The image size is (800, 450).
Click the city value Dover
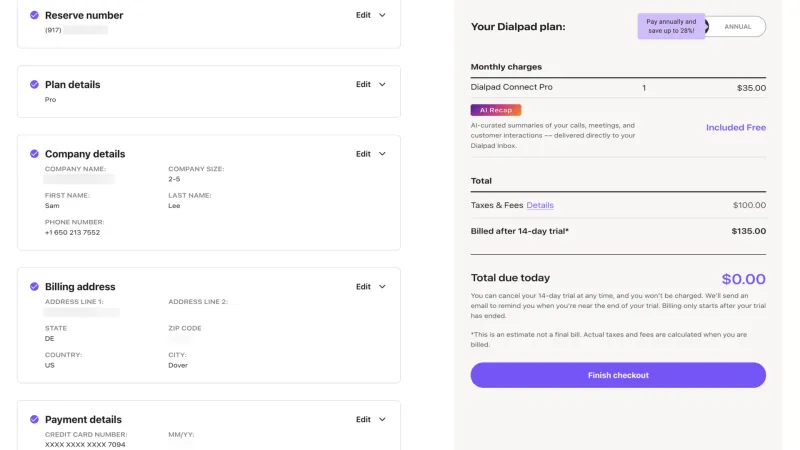178,365
